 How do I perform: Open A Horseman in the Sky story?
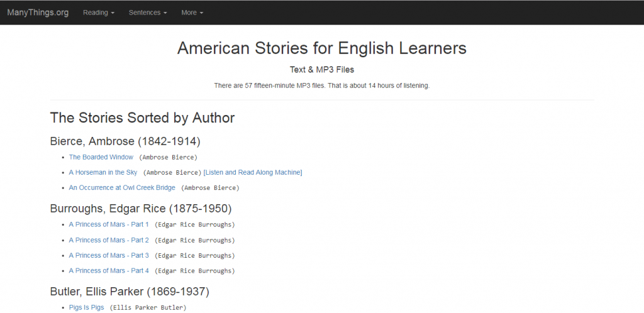click(x=103, y=172)
